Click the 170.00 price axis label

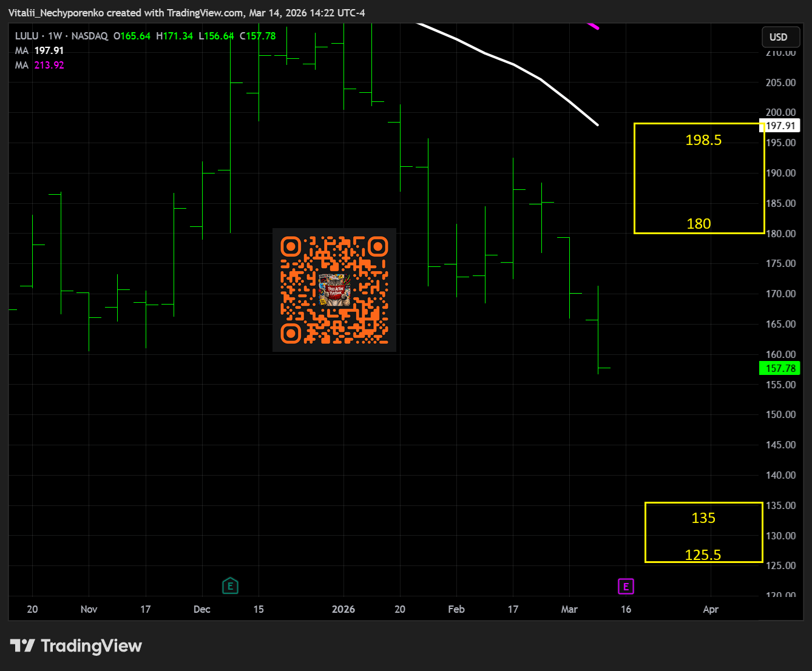[780, 294]
